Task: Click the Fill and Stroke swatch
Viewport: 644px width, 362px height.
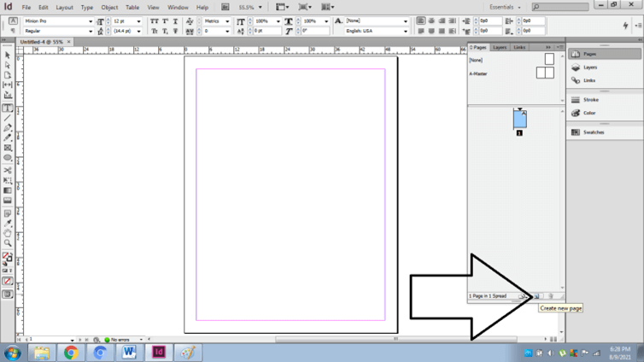Action: click(7, 257)
